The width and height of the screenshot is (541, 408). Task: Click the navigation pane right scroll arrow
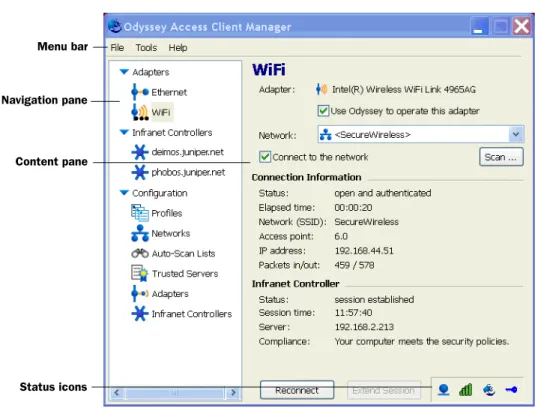pos(233,392)
